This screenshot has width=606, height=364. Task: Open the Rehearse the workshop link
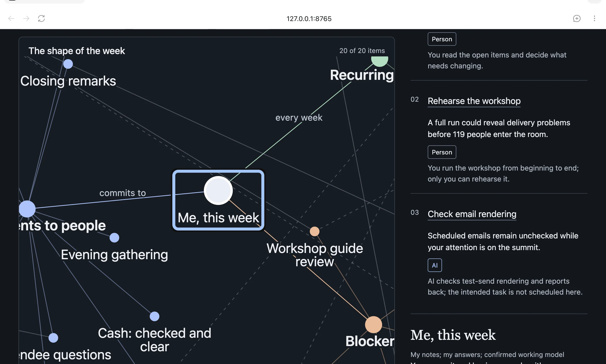[x=474, y=101]
